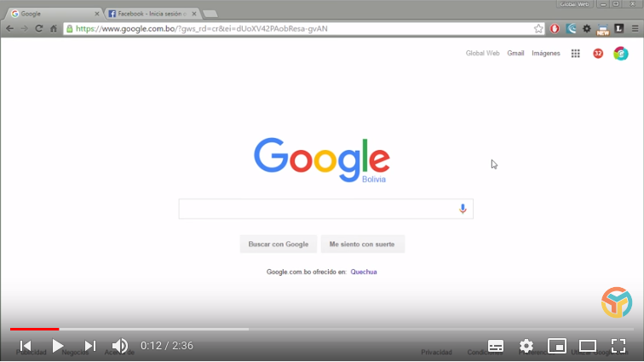Open the teal swirl extension icon

pyautogui.click(x=571, y=29)
